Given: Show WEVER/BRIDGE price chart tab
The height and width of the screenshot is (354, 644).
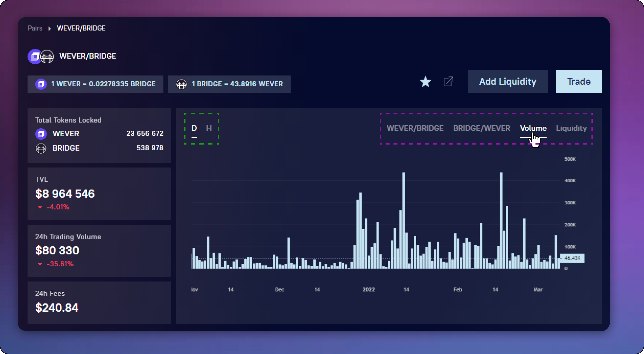Looking at the screenshot, I should click(x=415, y=128).
